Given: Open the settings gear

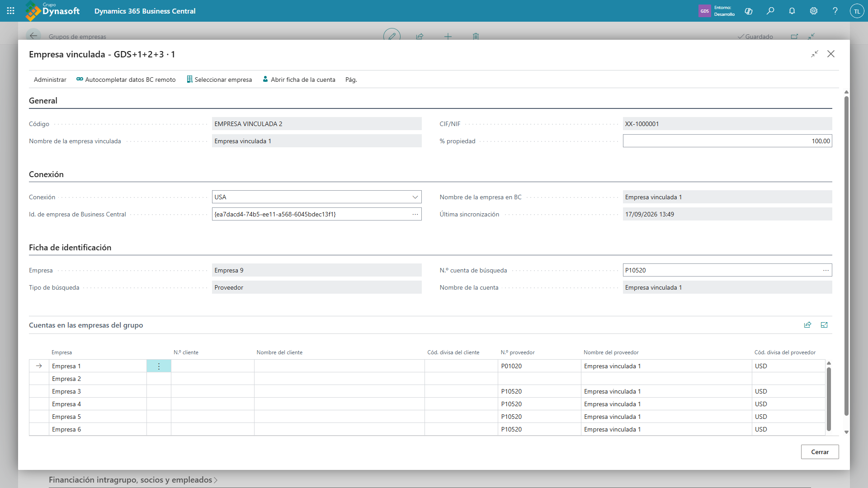Looking at the screenshot, I should [x=814, y=11].
